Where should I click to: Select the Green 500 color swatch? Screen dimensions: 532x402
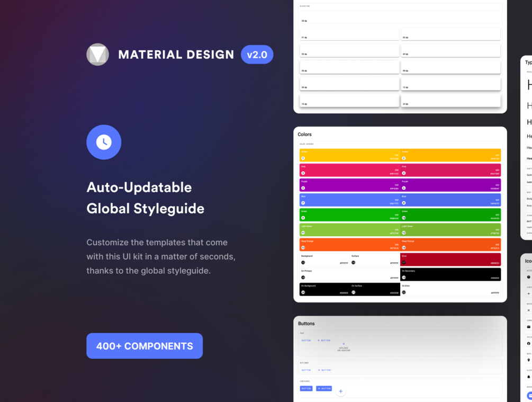(350, 215)
